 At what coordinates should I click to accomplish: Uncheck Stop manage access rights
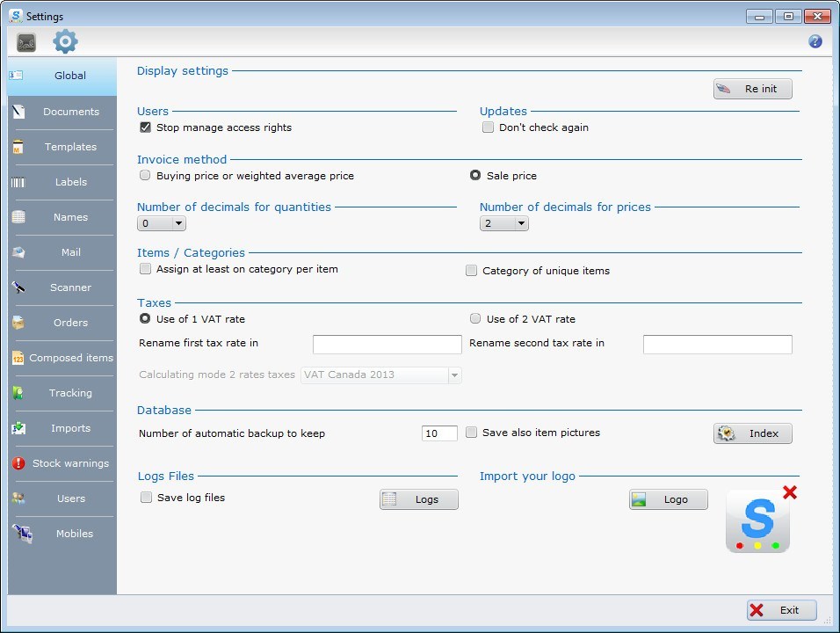pyautogui.click(x=145, y=127)
